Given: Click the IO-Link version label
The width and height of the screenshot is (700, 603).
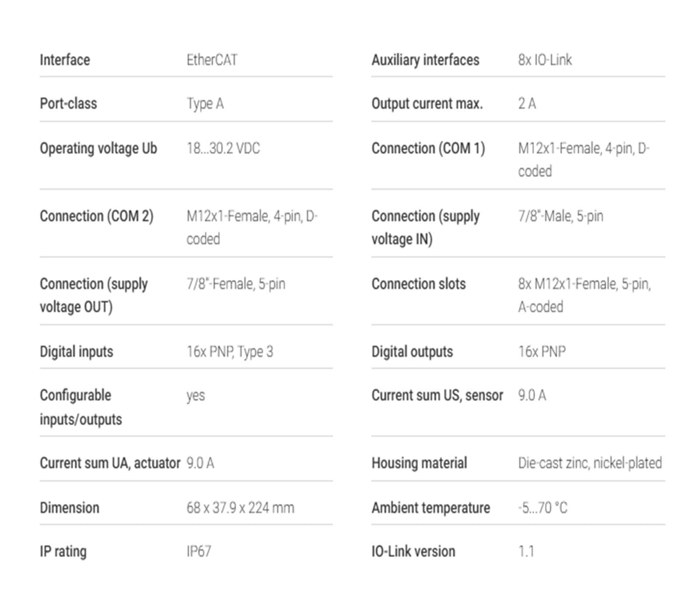Looking at the screenshot, I should [x=413, y=551].
